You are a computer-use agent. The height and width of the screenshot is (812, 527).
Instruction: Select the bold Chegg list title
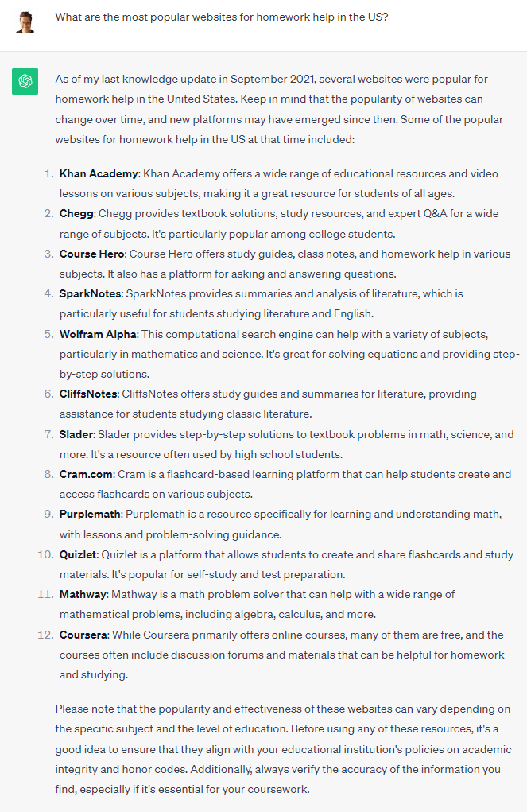(77, 214)
